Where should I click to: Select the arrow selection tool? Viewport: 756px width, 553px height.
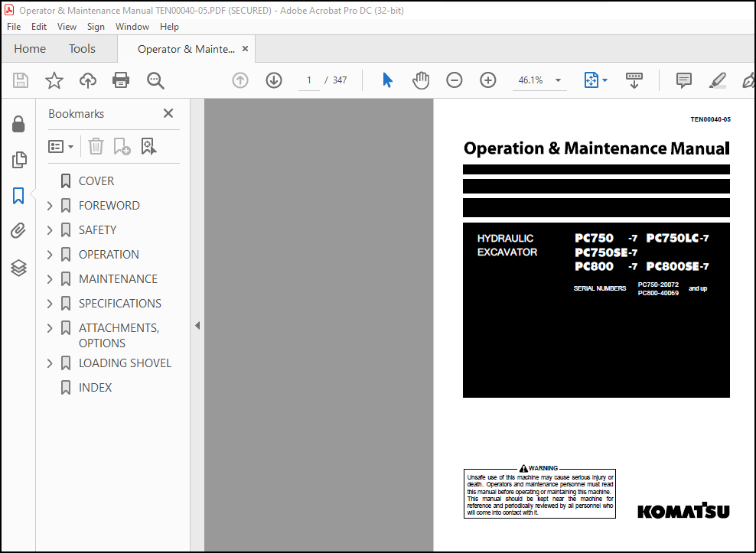(x=387, y=80)
